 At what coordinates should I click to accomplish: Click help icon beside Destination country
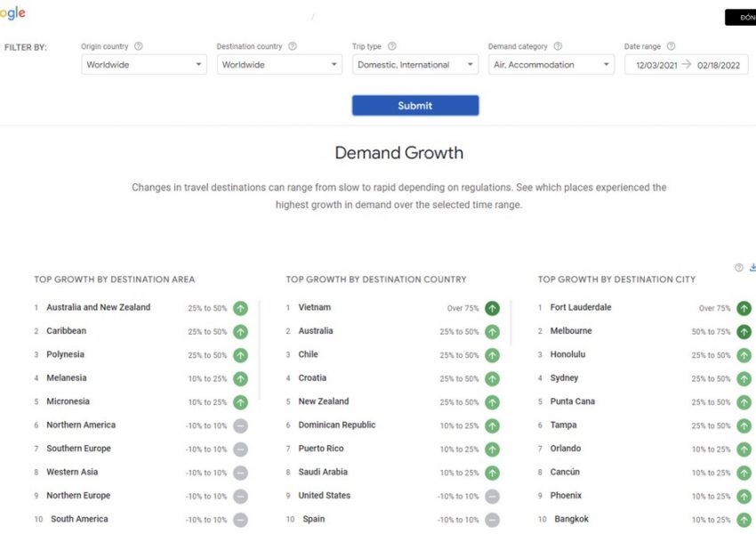293,46
